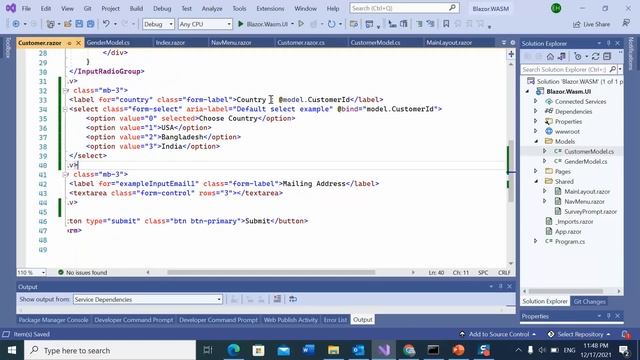Viewport: 640px width, 360px height.
Task: Toggle the bookmark icon in toolbar
Action: coord(446,24)
